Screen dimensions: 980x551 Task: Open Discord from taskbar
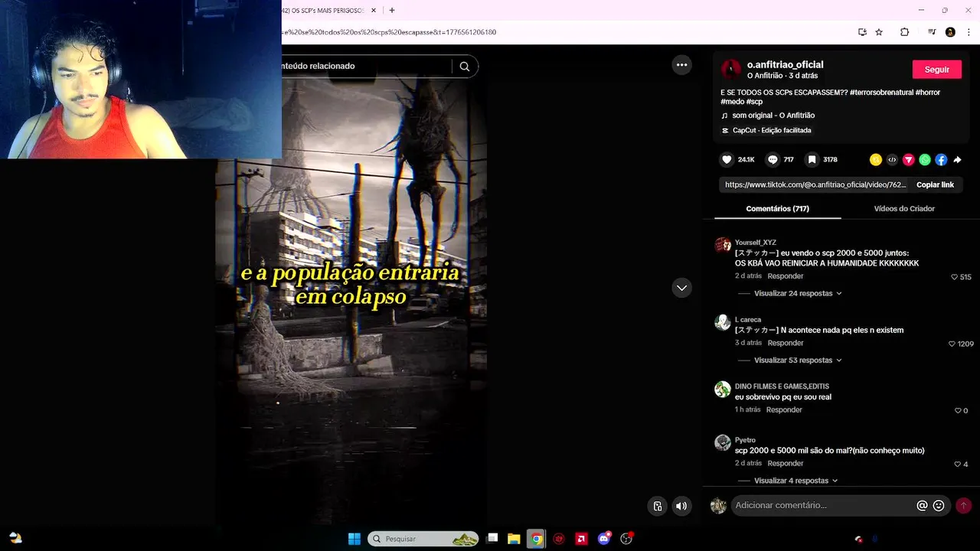pos(604,539)
